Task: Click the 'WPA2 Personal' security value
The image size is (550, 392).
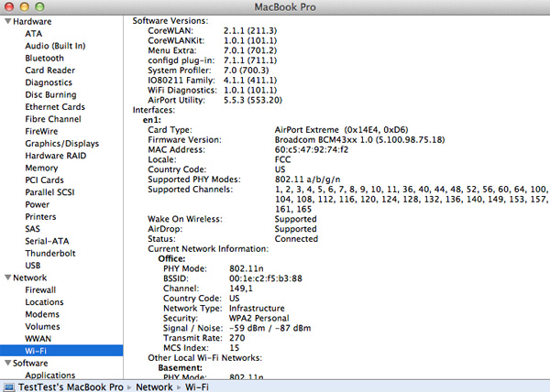Action: pyautogui.click(x=258, y=318)
